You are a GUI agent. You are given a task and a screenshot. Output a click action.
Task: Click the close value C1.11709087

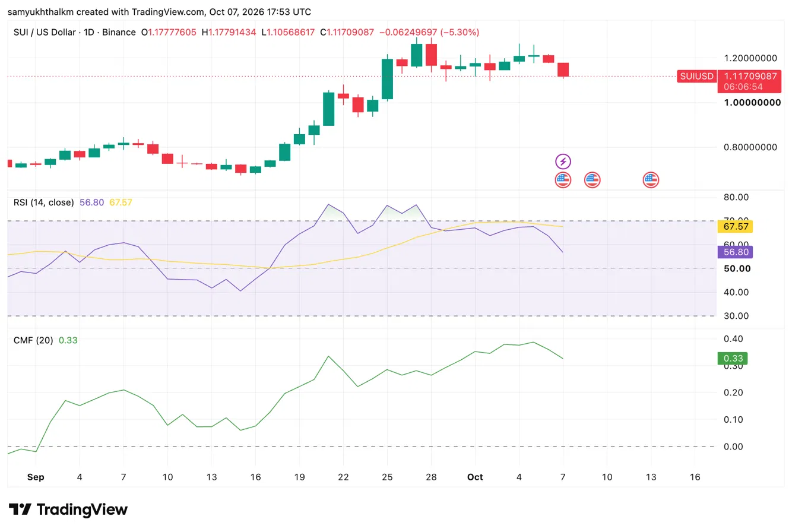click(347, 32)
